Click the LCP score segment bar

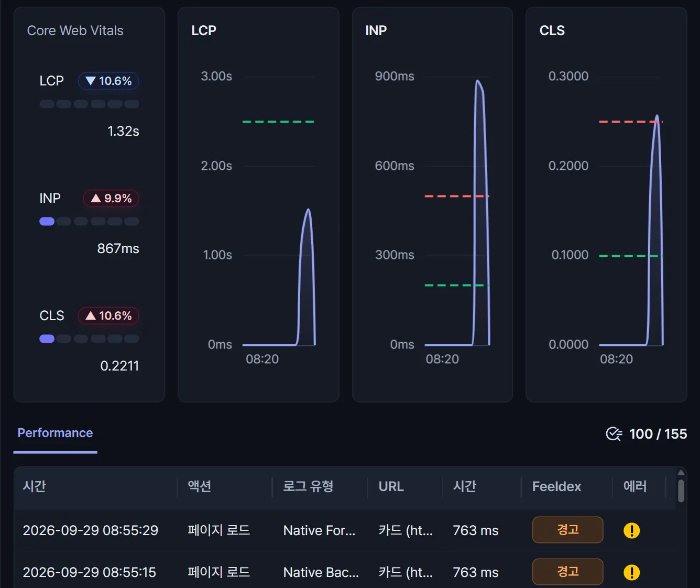click(89, 104)
